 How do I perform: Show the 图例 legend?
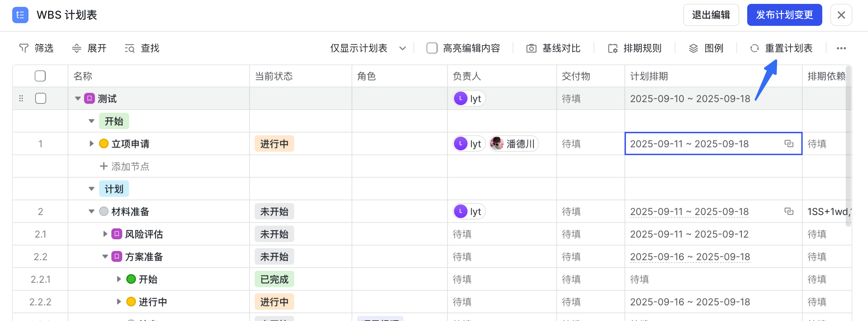click(x=706, y=48)
